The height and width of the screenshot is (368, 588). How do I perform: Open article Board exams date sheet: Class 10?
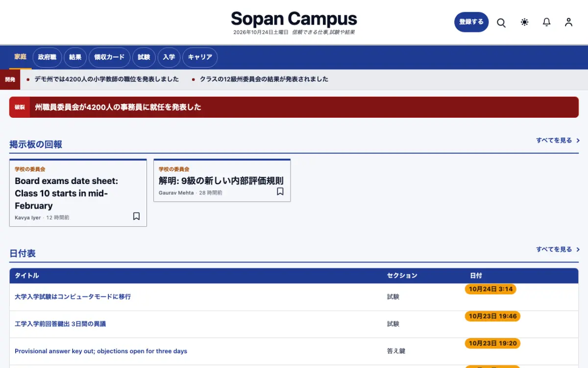click(66, 193)
